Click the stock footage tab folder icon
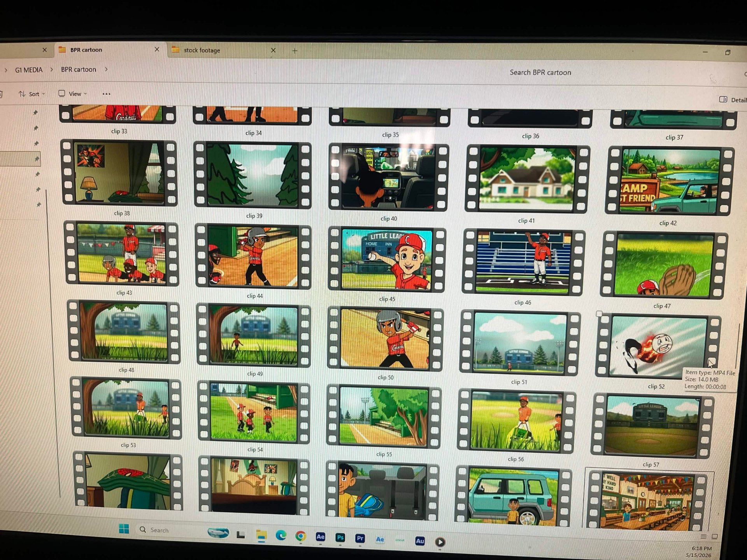 176,50
